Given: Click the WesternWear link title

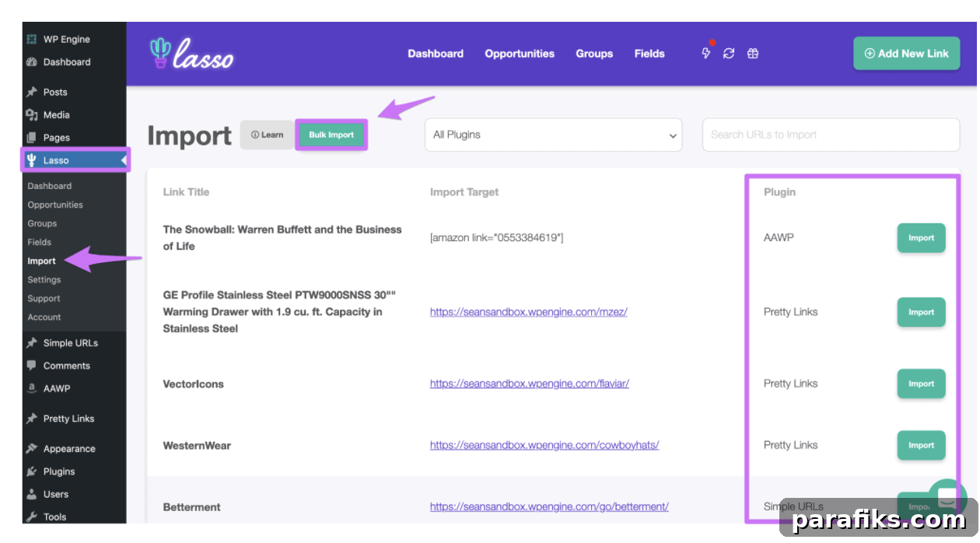Looking at the screenshot, I should 197,446.
